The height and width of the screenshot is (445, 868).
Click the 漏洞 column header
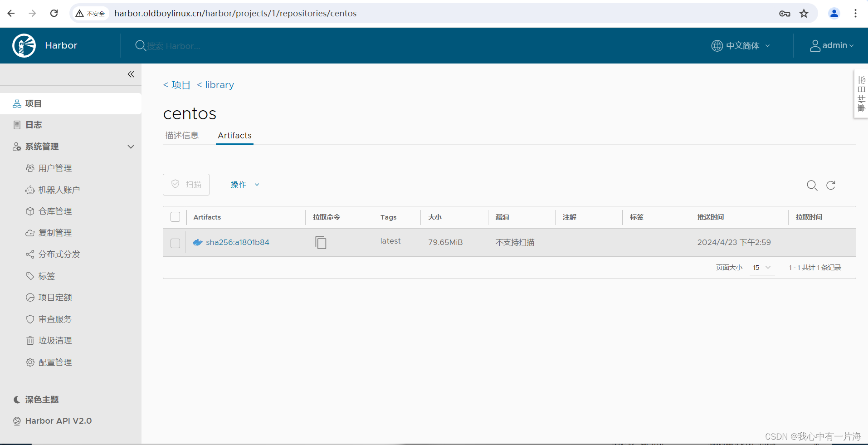click(502, 217)
